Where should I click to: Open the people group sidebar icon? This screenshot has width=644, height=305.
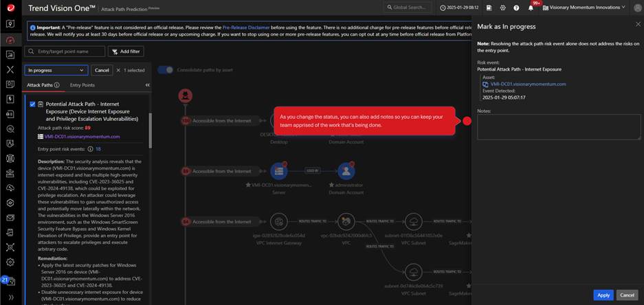tap(10, 173)
